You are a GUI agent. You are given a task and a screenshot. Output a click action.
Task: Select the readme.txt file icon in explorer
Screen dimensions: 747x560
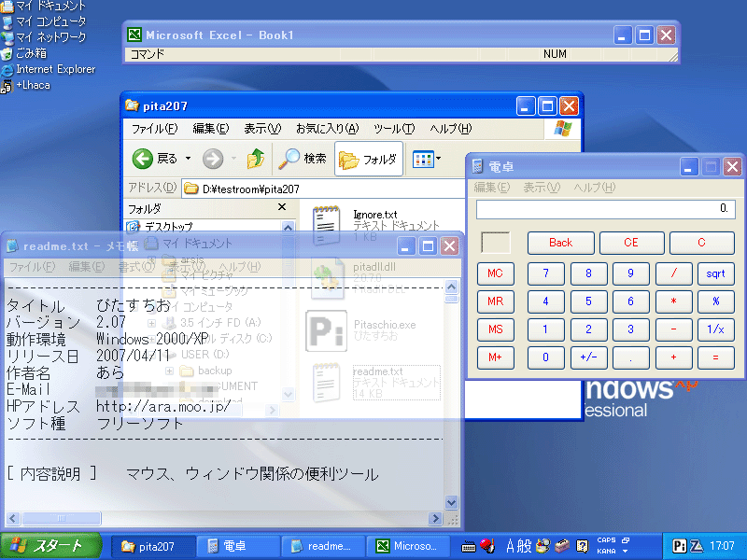coord(327,383)
